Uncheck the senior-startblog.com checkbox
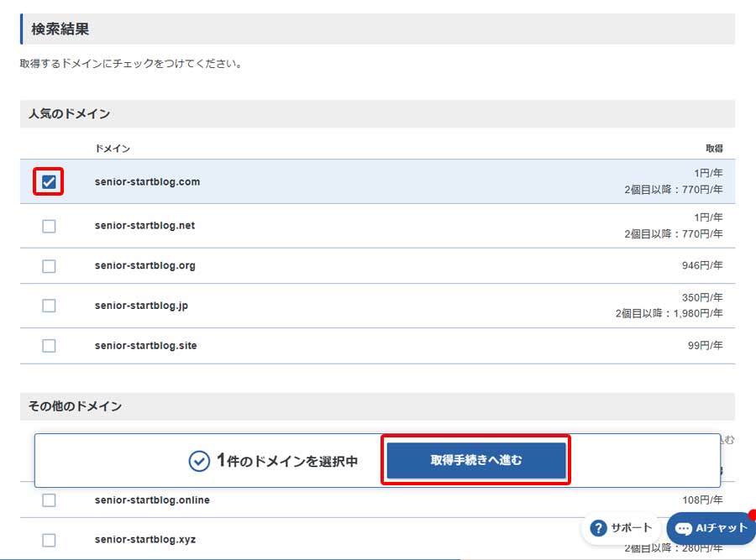This screenshot has width=756, height=560. pyautogui.click(x=48, y=181)
